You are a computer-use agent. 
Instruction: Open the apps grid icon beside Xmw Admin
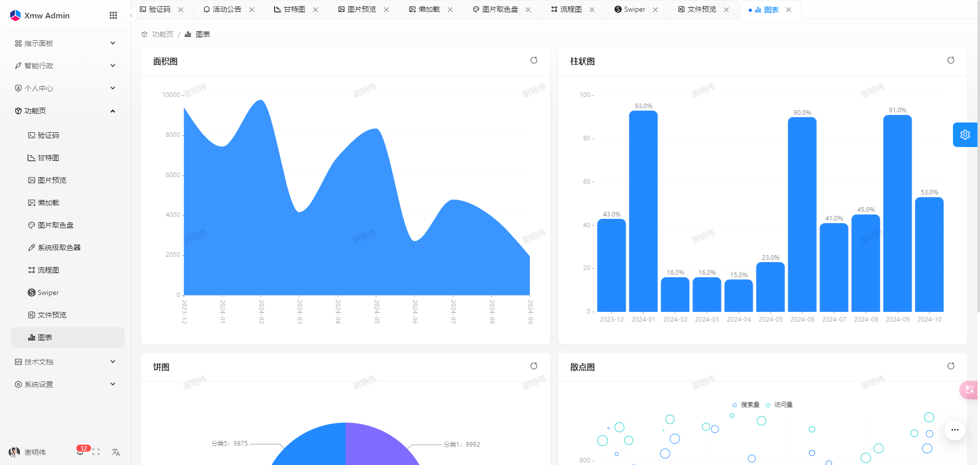click(x=113, y=15)
